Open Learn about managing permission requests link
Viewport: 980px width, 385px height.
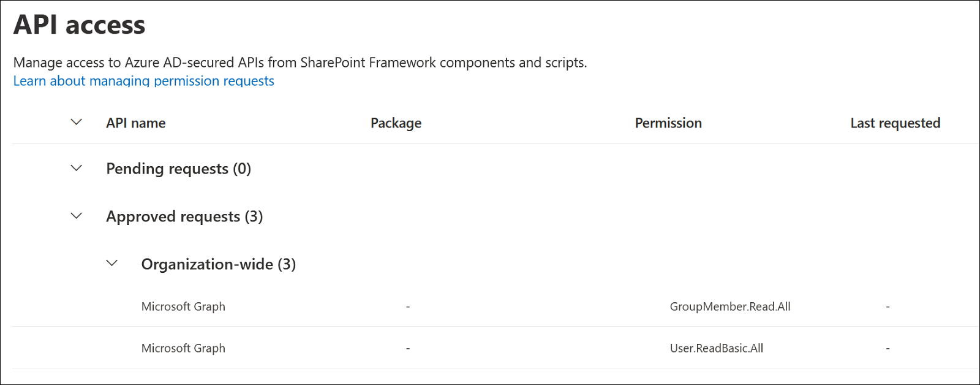point(143,81)
